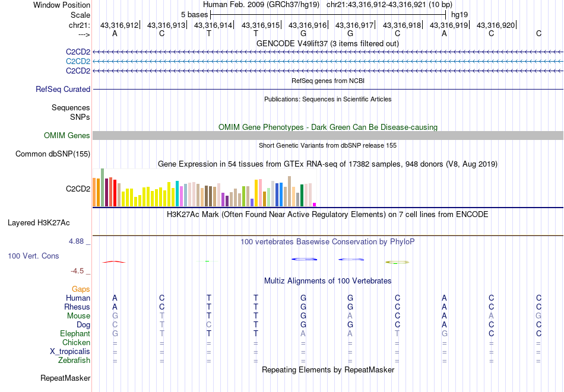
Task: Click the H3K27Ac Mark track title
Action: [328, 215]
